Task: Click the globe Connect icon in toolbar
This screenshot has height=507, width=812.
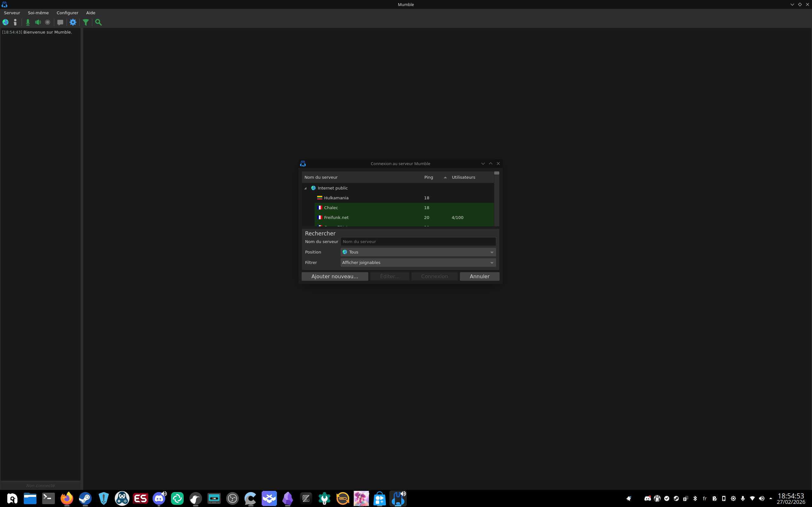Action: [5, 22]
